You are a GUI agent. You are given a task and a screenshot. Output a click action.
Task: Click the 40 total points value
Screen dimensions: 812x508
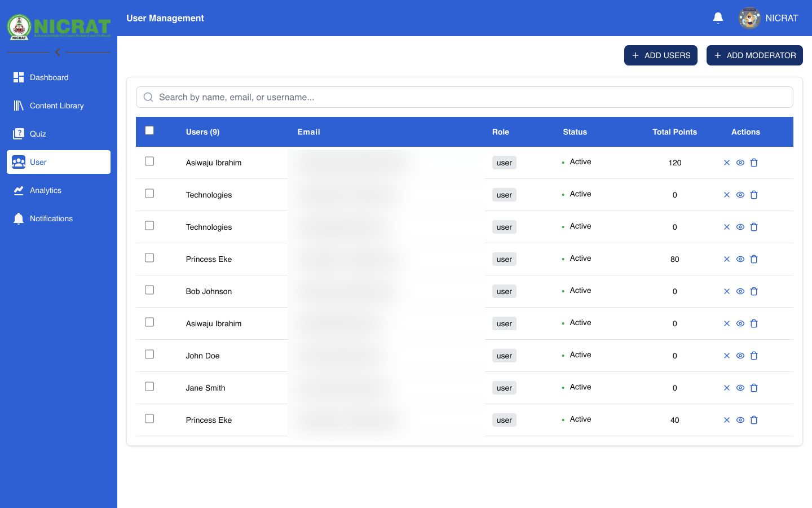pyautogui.click(x=675, y=420)
